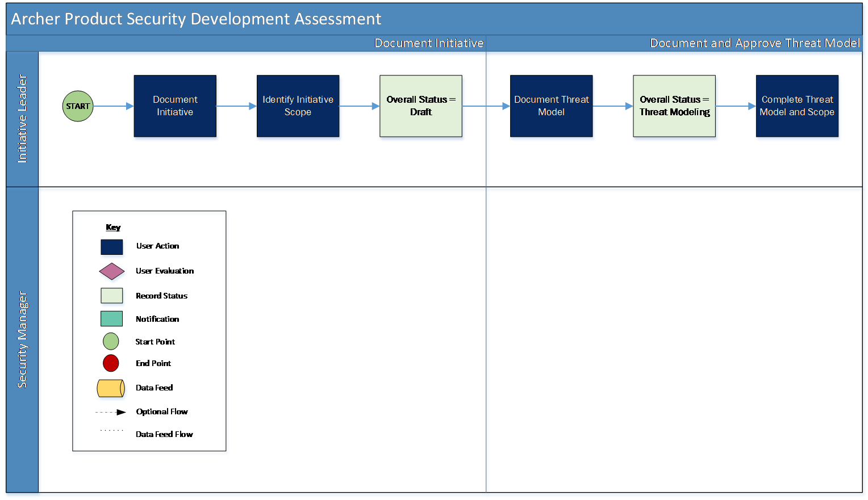This screenshot has width=868, height=500.
Task: Click arrow from Threat Modeling status to Complete Threat Model
Action: point(736,106)
